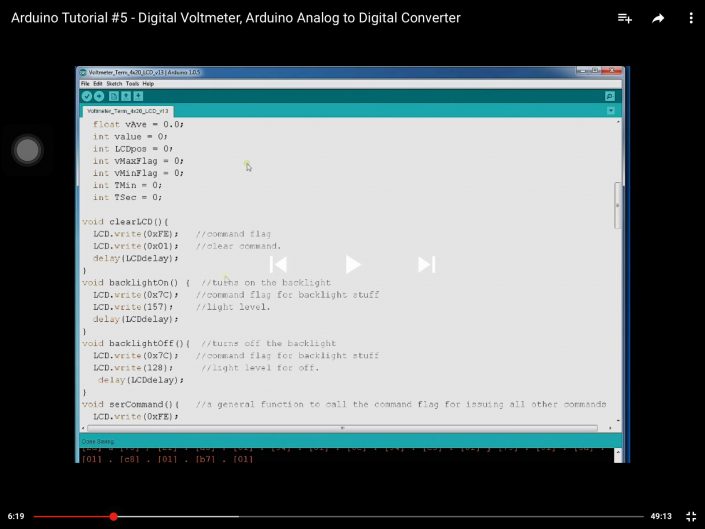
Task: Click the 'void serCommand(){' code line
Action: 130,405
